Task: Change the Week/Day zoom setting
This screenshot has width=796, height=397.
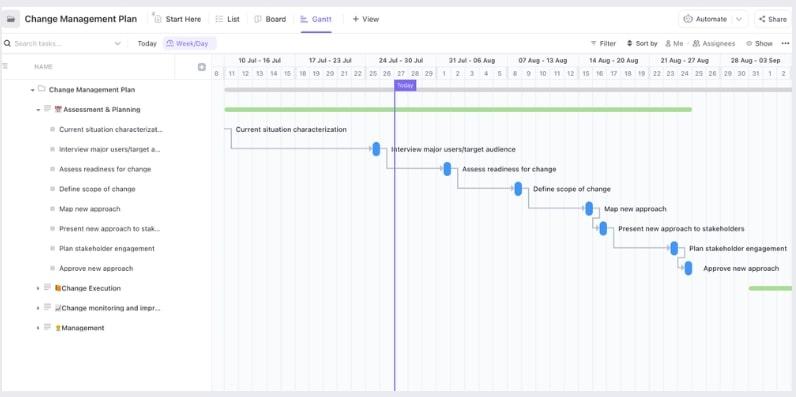Action: coord(189,44)
